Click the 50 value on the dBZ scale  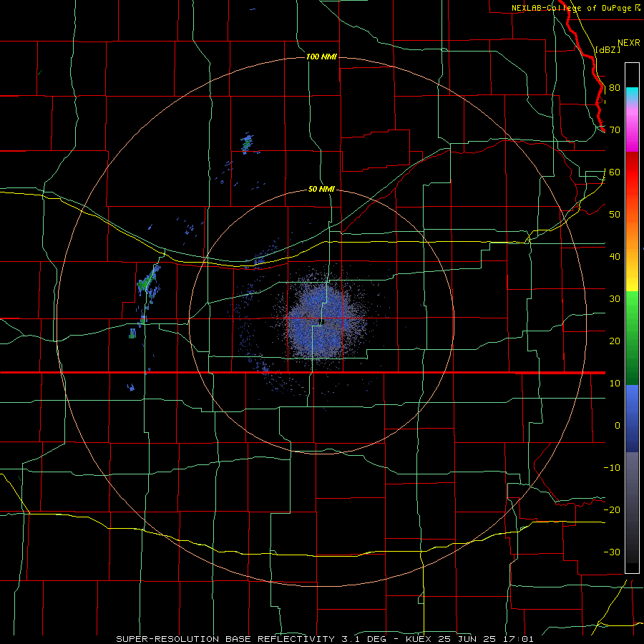(615, 215)
